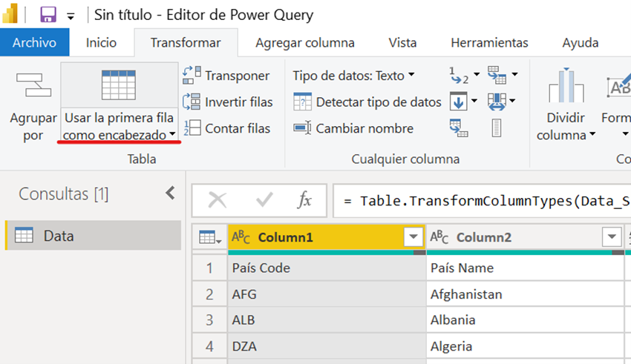Open the Quick Access Toolbar customize arrow
Screen dimensions: 631x364
(71, 16)
